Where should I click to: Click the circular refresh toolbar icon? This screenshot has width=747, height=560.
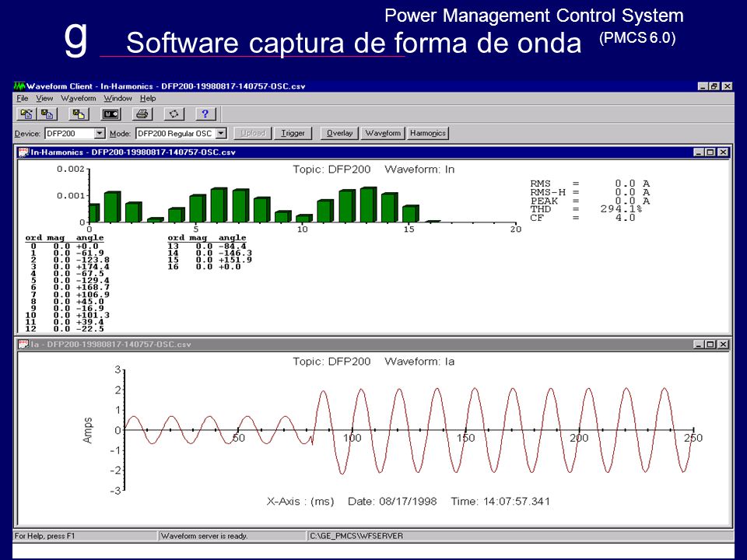(x=174, y=114)
